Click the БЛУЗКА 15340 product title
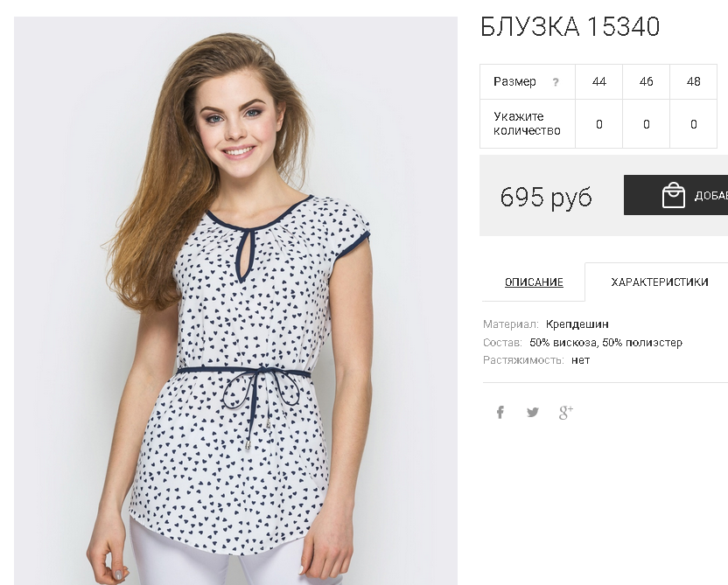 570,26
